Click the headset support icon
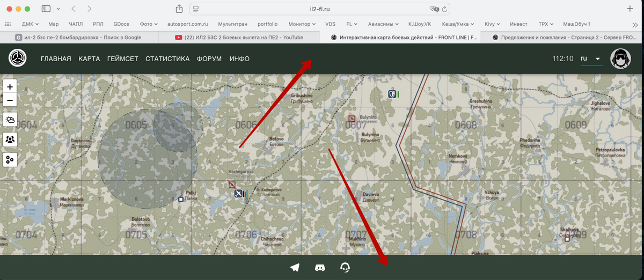644x280 pixels. point(345,267)
